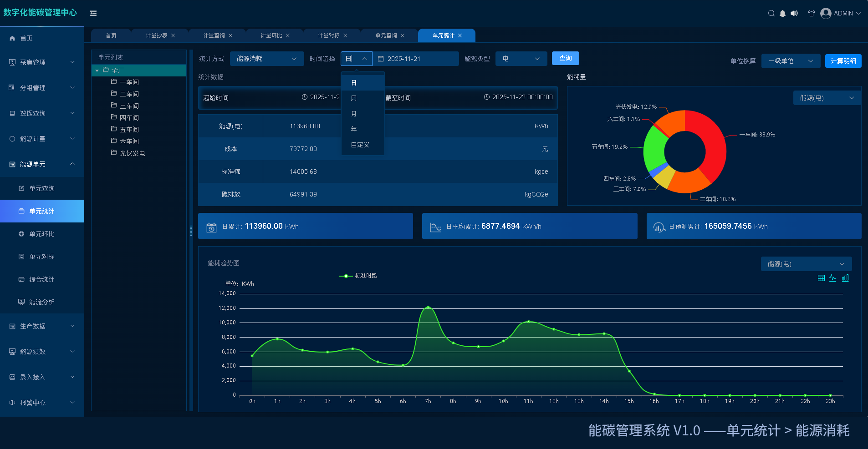Switch trend chart to table view icon
This screenshot has width=868, height=449.
click(821, 278)
